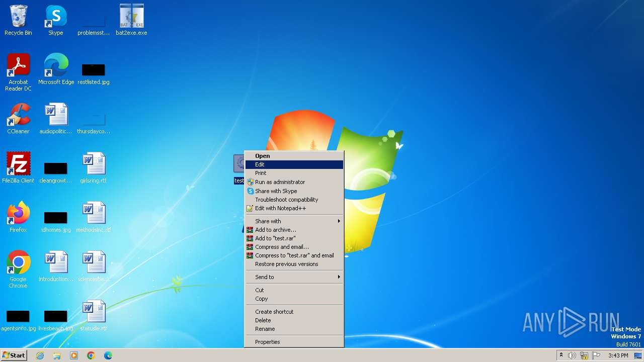Choose Delete in the context menu
Screen dimensions: 644x362
(x=294, y=320)
